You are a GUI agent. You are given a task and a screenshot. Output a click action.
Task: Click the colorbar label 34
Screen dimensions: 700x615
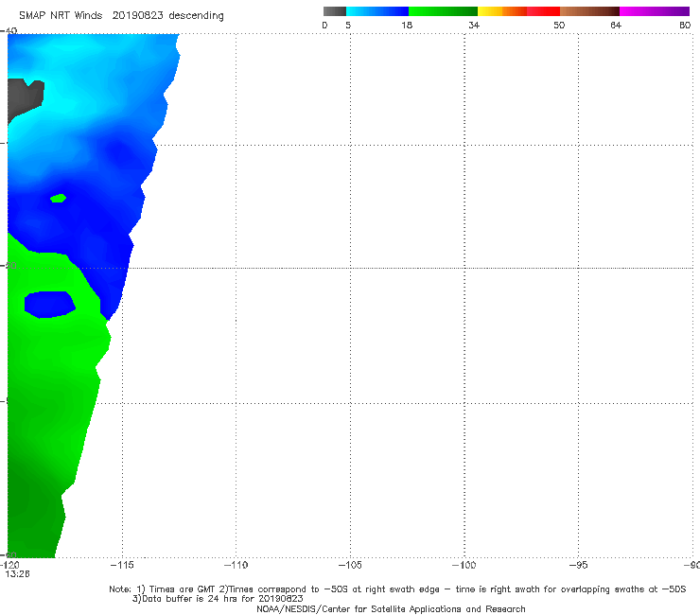[x=474, y=25]
